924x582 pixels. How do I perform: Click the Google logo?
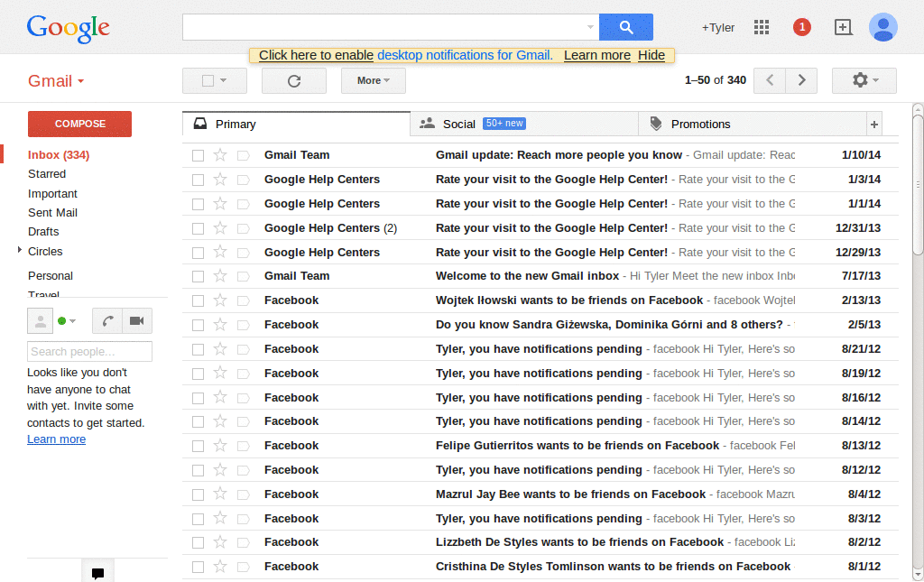(69, 28)
